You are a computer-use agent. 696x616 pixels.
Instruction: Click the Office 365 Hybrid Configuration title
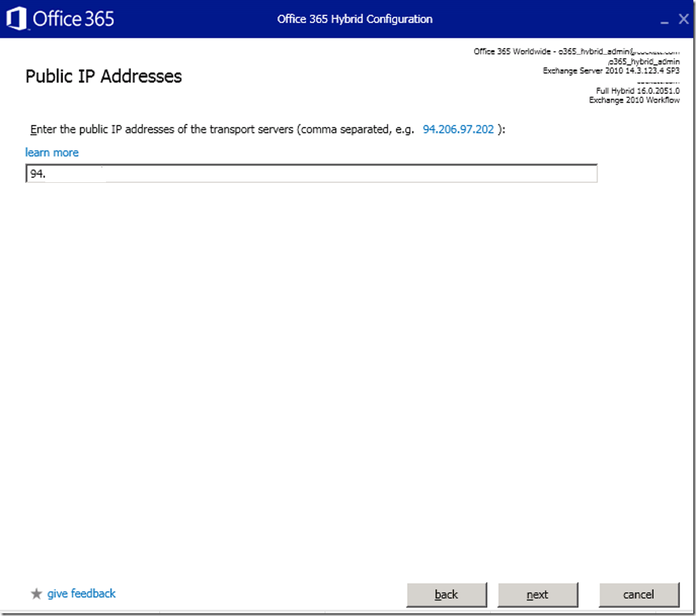[354, 19]
